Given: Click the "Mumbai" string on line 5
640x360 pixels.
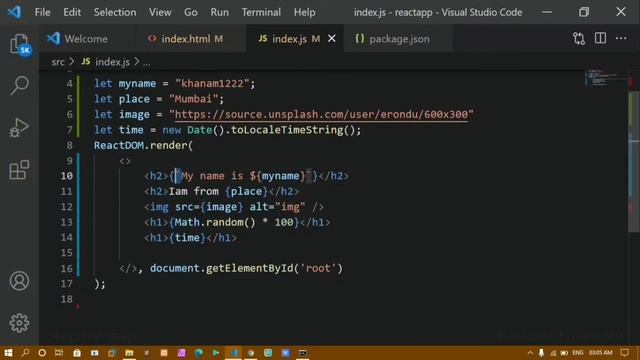Looking at the screenshot, I should pyautogui.click(x=193, y=99).
